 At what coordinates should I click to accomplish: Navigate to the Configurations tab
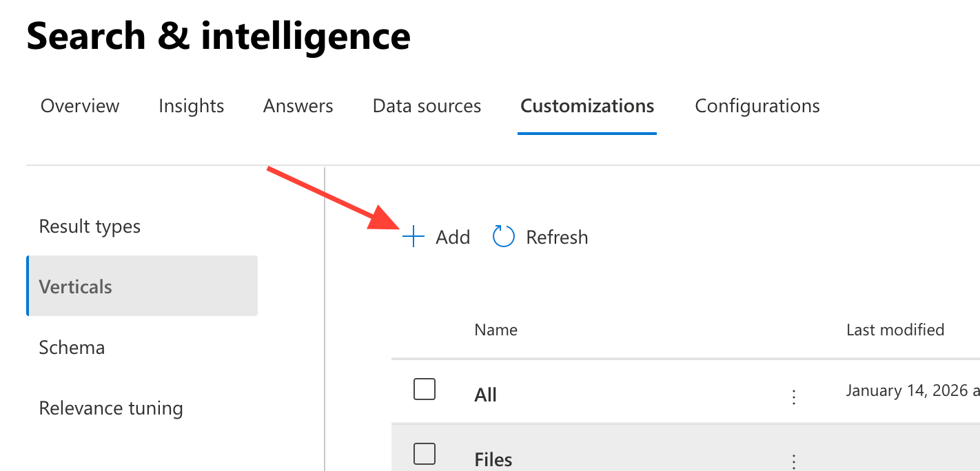(757, 106)
